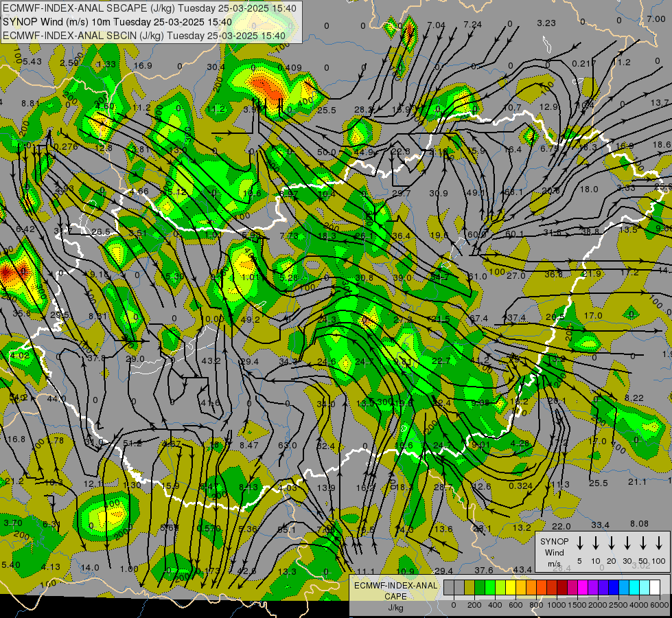The height and width of the screenshot is (618, 672).
Task: Click the map value '7.04'
Action: (x=437, y=25)
